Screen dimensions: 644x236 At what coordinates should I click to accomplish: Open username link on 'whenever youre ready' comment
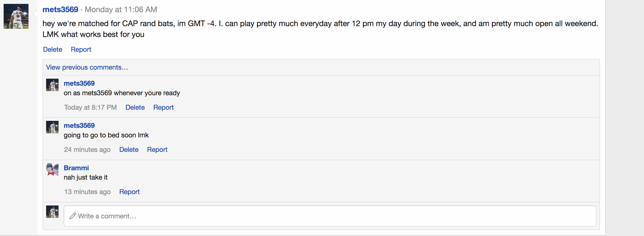pyautogui.click(x=79, y=83)
